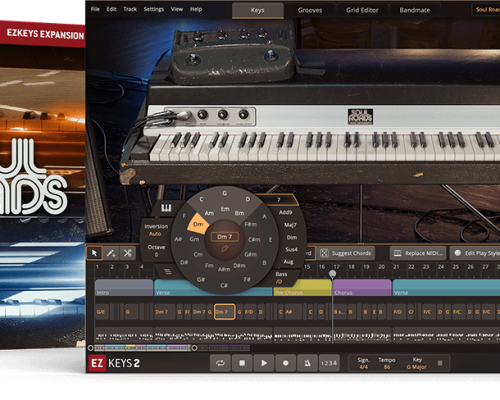Open the Help menu
500x400 pixels.
coord(196,9)
